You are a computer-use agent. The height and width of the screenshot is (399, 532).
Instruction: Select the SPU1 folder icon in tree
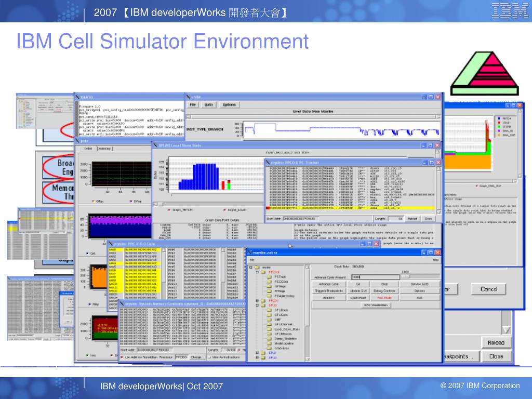(x=263, y=353)
